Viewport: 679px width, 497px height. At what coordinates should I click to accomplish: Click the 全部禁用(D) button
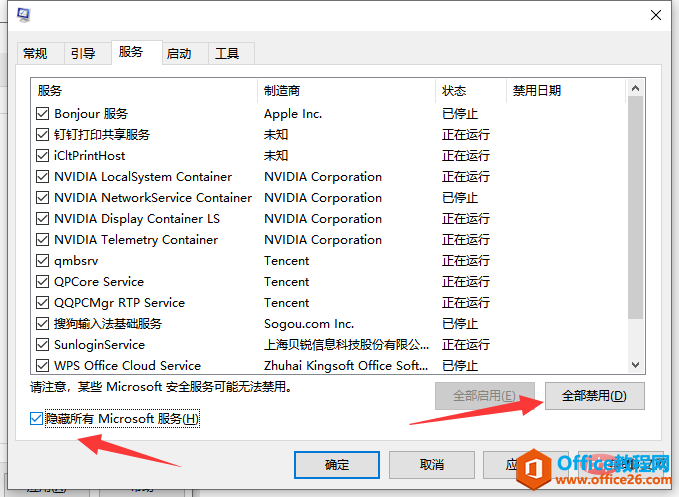tap(595, 396)
